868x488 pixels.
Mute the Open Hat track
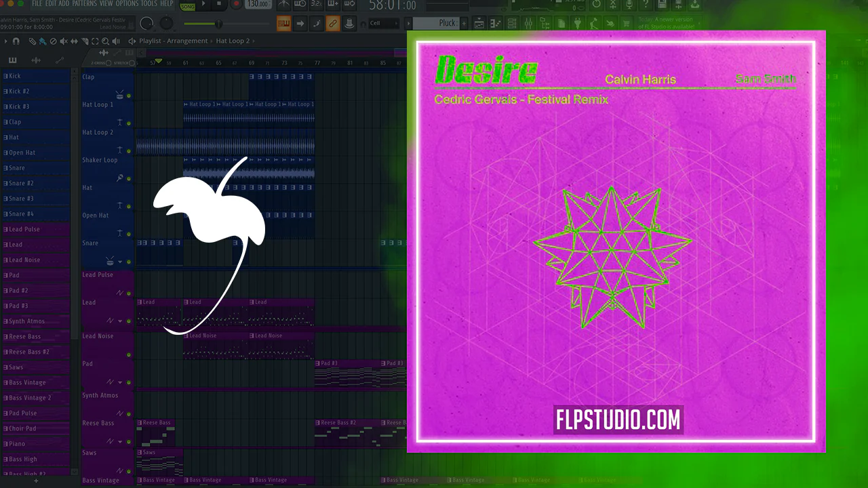(129, 234)
